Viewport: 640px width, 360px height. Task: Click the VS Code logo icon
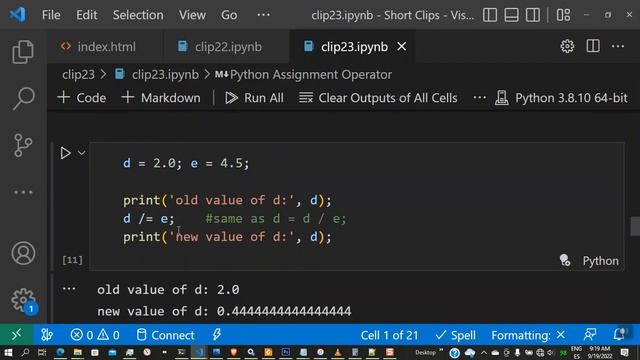(x=18, y=15)
